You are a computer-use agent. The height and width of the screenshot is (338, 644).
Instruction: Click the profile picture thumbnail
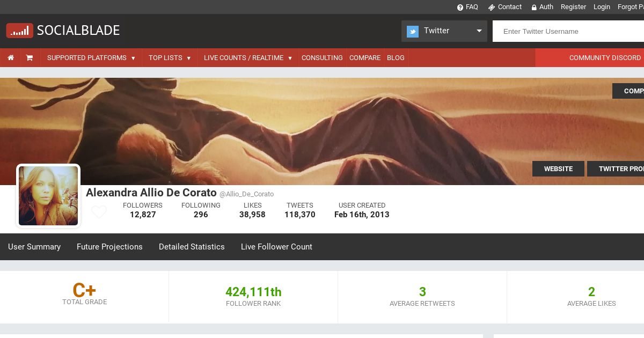click(48, 196)
